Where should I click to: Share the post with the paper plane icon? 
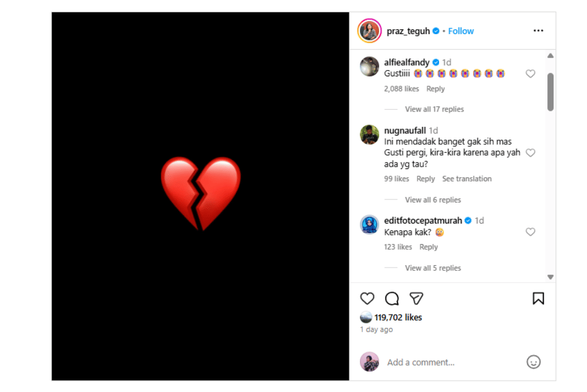tap(416, 299)
